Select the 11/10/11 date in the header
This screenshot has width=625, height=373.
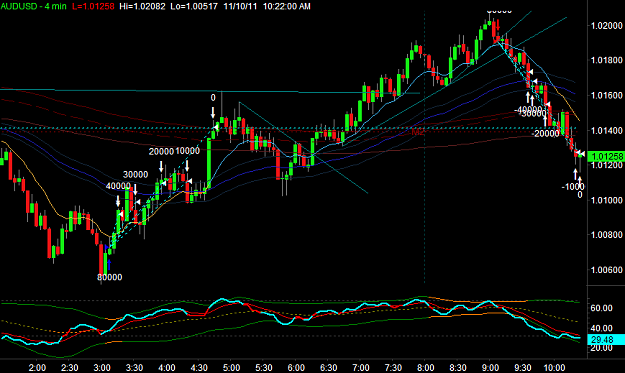point(240,6)
